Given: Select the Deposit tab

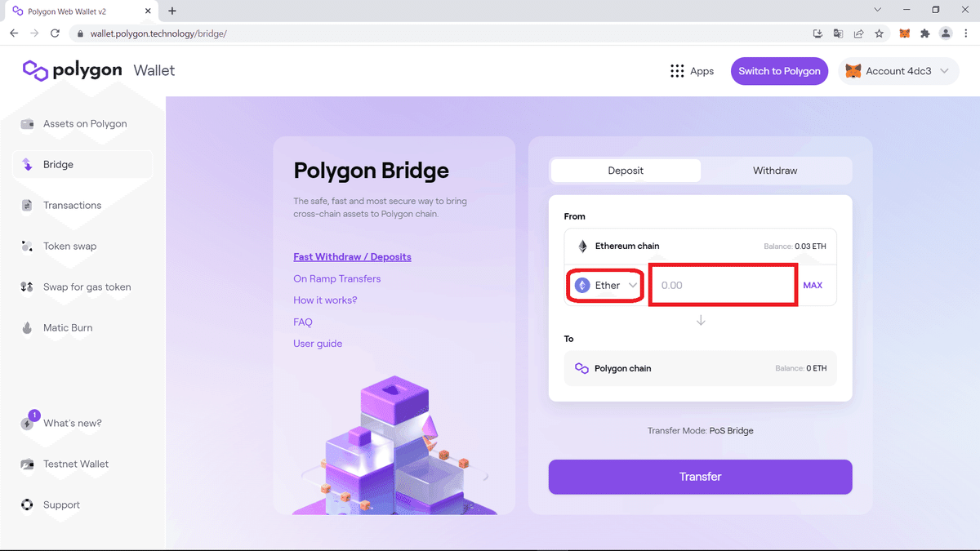Looking at the screenshot, I should (x=626, y=171).
